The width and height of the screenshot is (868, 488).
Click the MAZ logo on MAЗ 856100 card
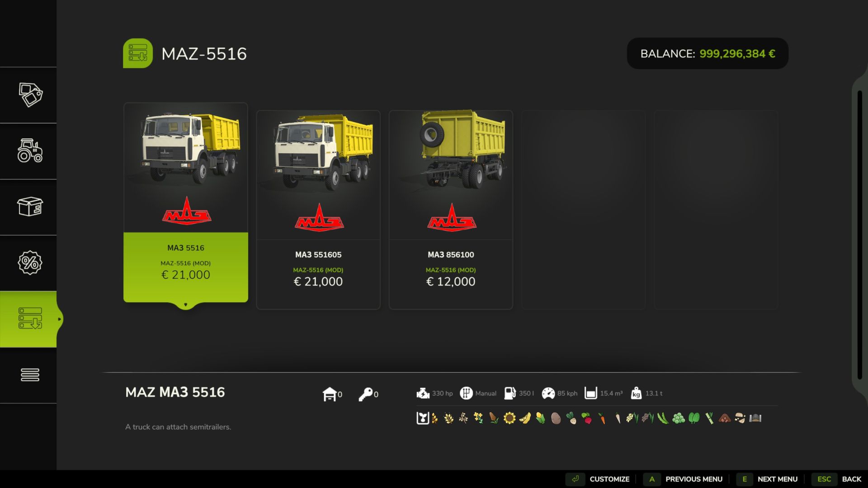pos(452,217)
